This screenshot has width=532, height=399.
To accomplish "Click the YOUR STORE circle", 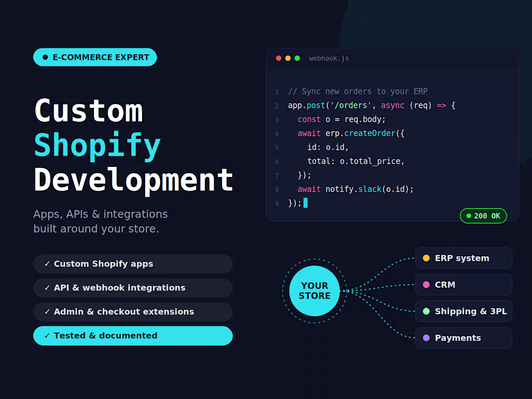I will pos(314,291).
